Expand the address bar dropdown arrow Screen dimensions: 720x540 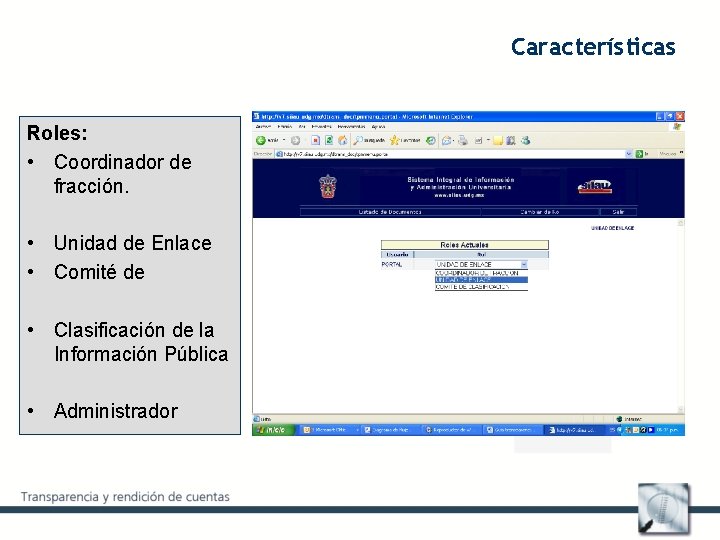coord(629,154)
